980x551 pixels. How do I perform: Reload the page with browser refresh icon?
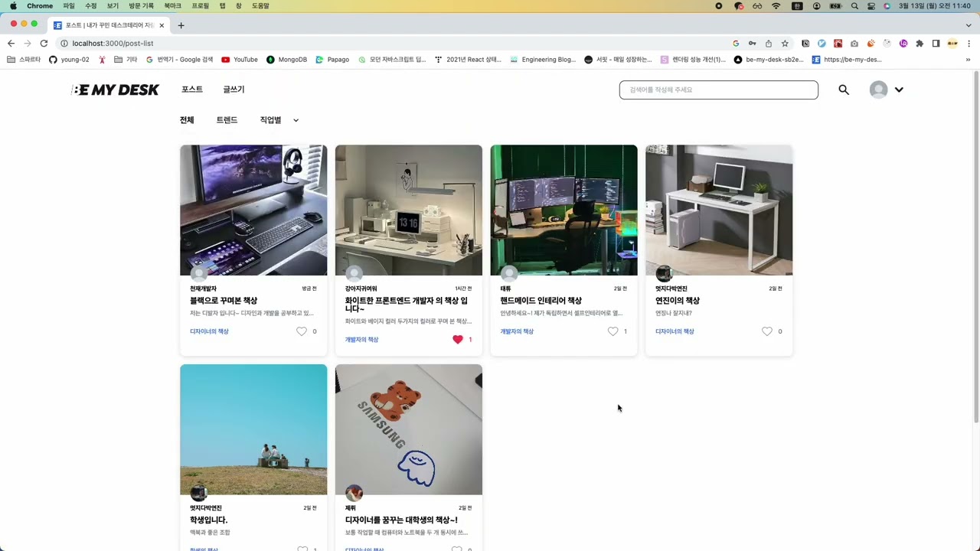coord(44,44)
